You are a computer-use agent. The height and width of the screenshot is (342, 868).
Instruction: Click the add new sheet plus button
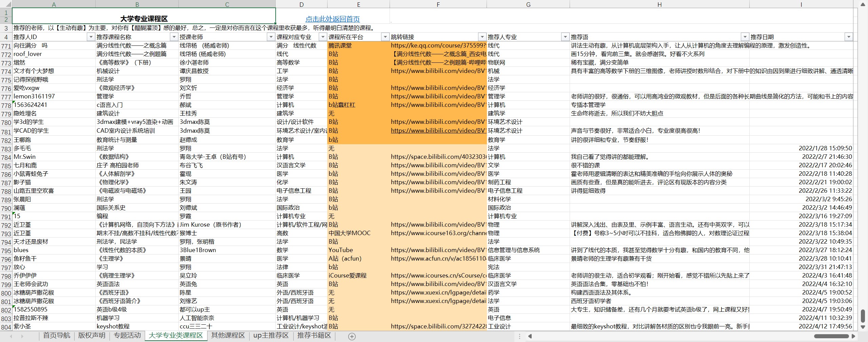(x=352, y=336)
